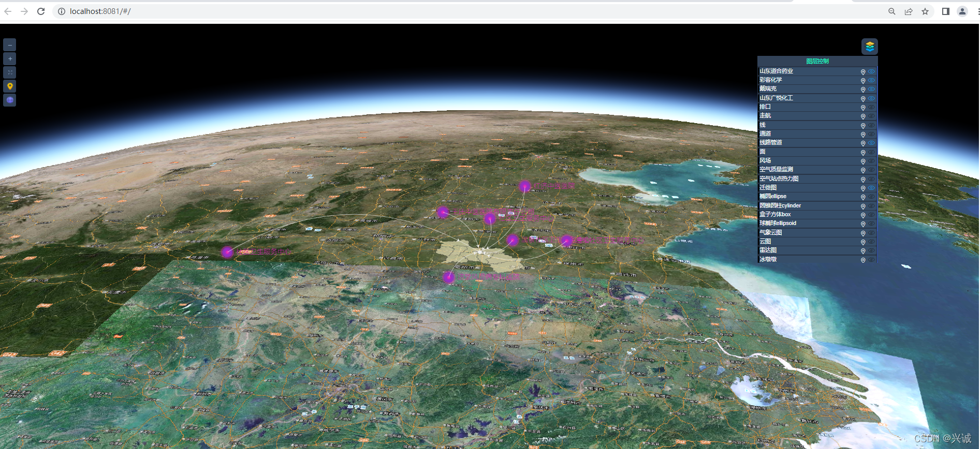Viewport: 980px width, 449px height.
Task: Hide the 彩客化学 layer with eye icon
Action: point(872,80)
